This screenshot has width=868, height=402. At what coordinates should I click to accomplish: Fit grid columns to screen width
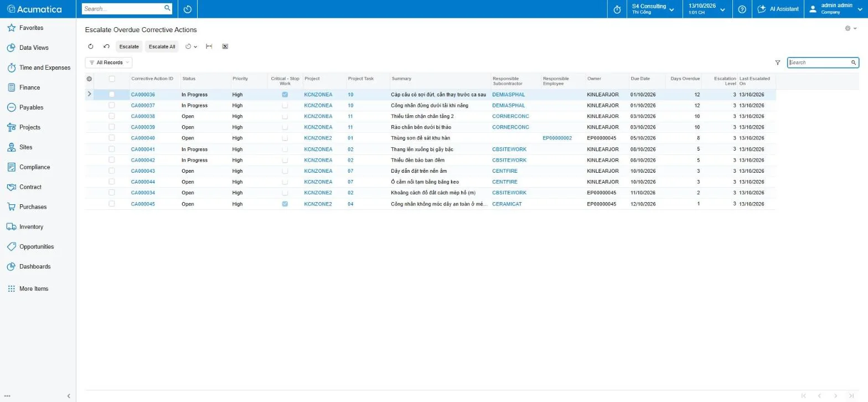pyautogui.click(x=209, y=47)
